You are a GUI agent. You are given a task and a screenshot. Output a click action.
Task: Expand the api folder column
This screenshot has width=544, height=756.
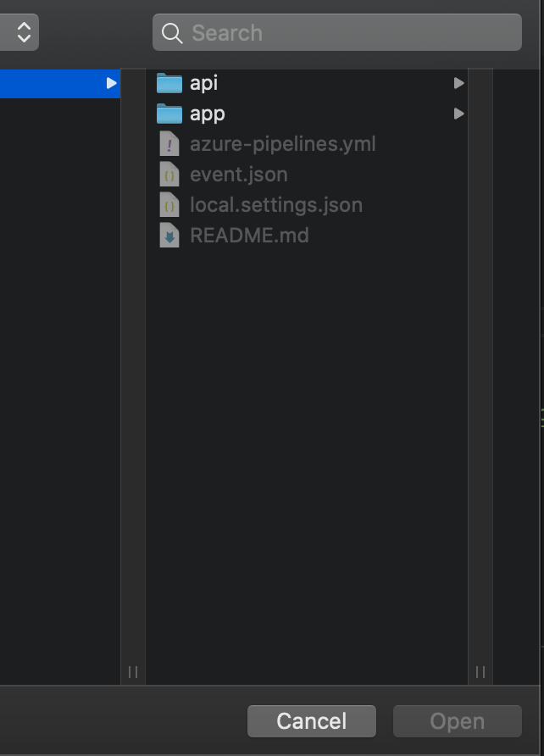458,83
